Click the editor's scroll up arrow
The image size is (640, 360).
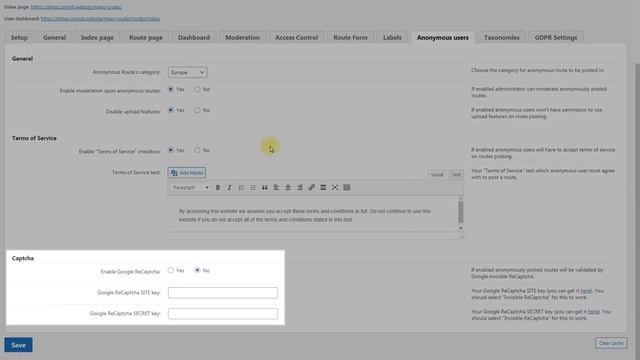coord(460,198)
